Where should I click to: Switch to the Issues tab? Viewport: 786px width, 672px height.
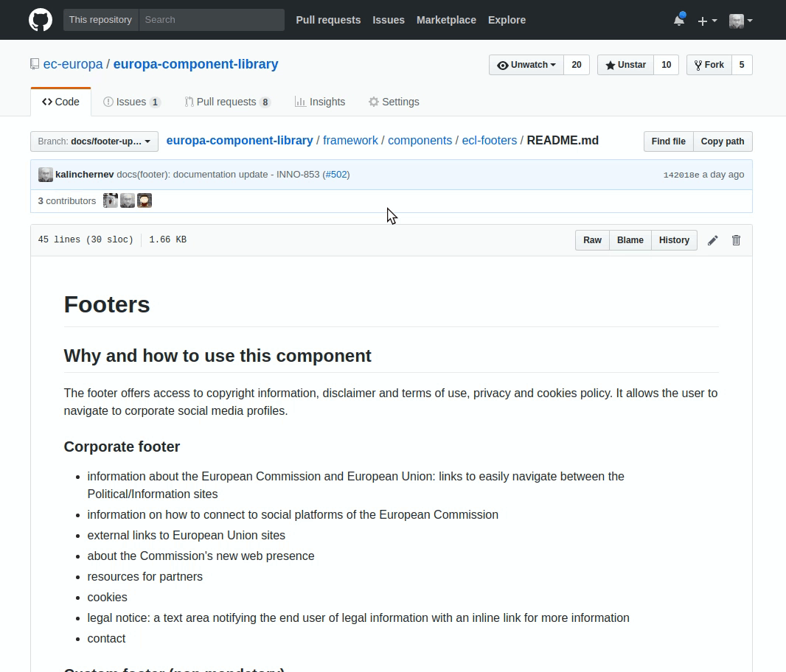131,102
